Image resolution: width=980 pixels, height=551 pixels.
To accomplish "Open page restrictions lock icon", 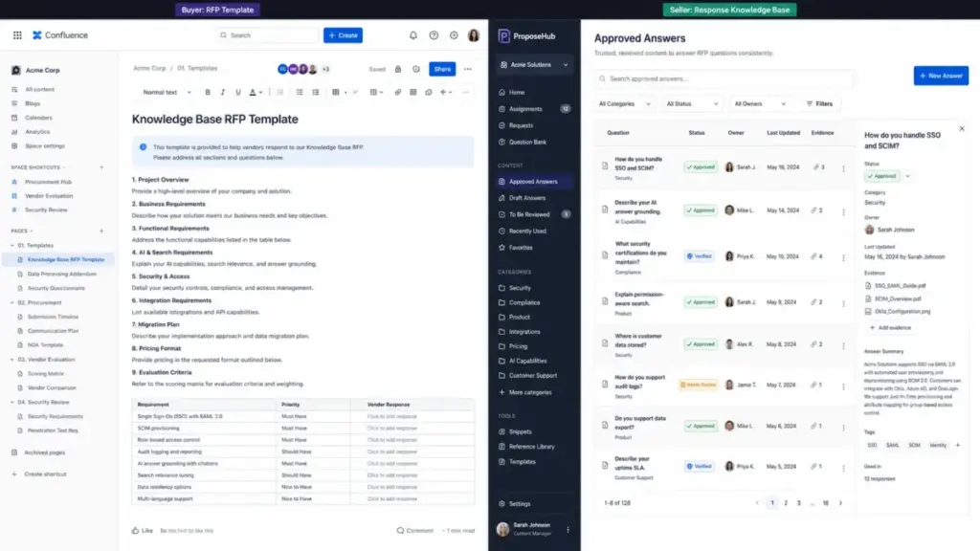I will click(x=398, y=69).
